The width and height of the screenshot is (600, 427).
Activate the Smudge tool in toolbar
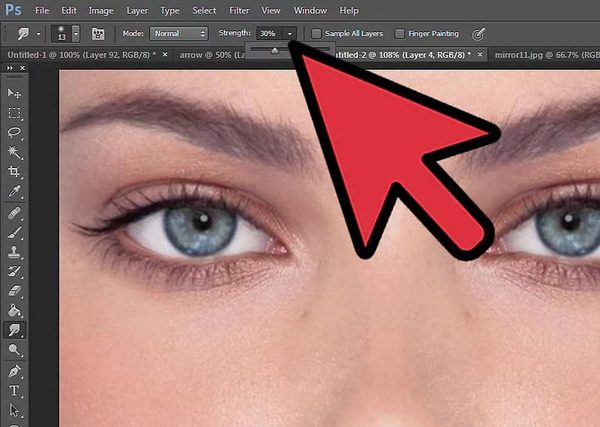[14, 330]
